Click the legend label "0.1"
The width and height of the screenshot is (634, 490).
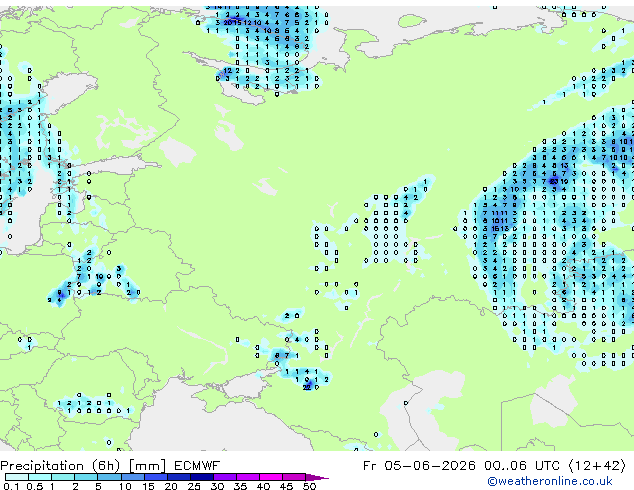click(11, 486)
